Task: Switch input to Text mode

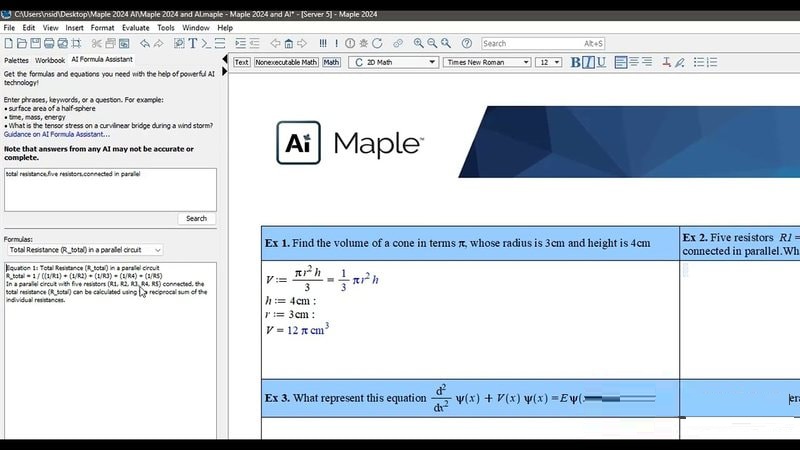Action: coord(241,62)
